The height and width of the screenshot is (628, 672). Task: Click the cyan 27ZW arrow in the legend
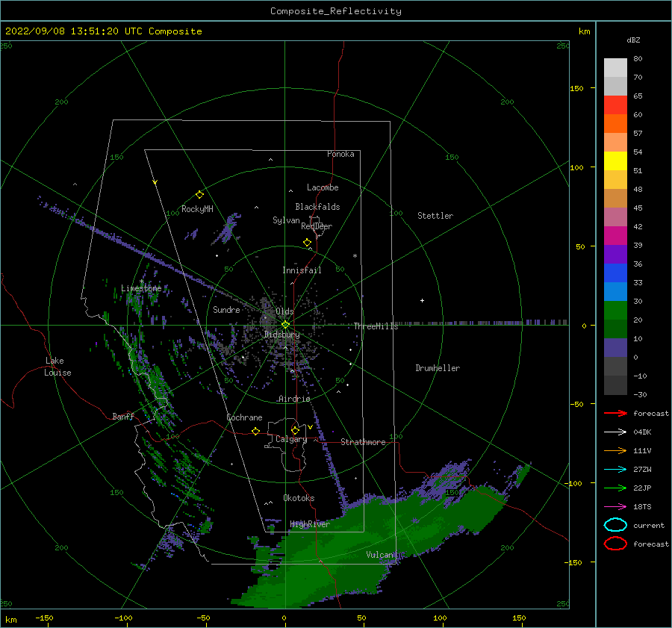click(615, 469)
